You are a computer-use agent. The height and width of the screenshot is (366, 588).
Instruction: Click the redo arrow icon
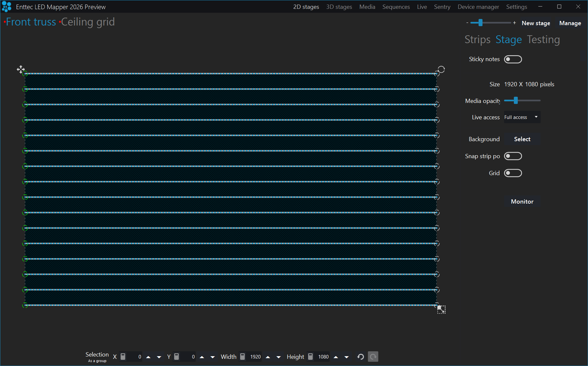point(373,357)
